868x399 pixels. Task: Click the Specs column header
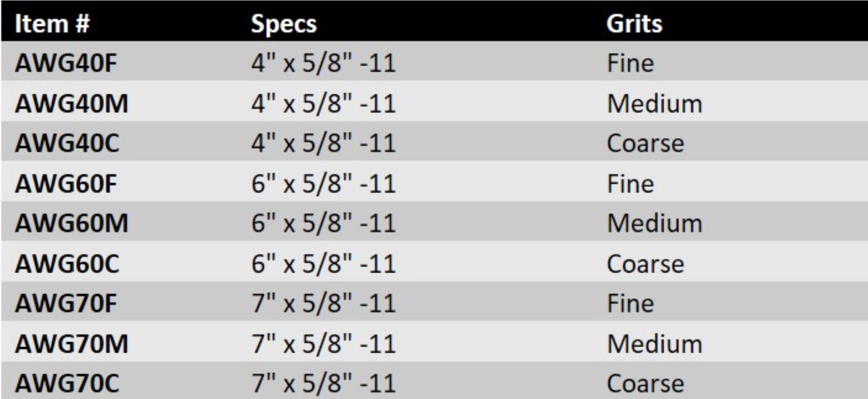pyautogui.click(x=284, y=24)
